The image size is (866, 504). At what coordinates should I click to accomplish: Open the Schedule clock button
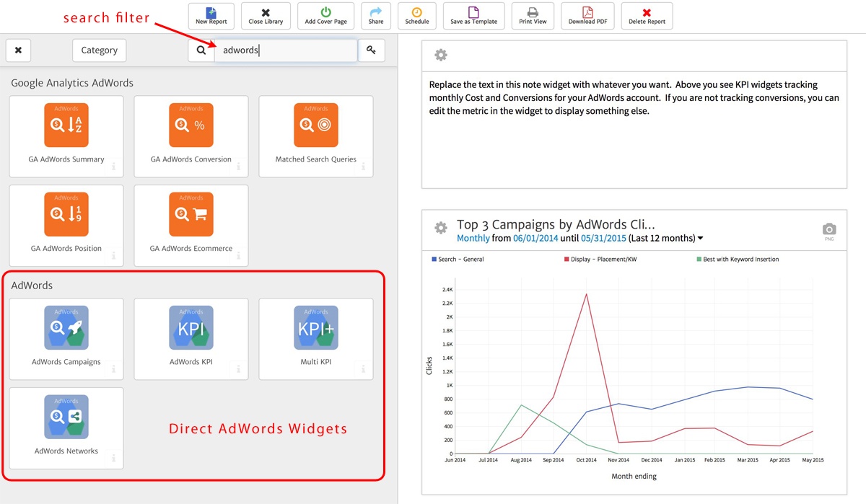[416, 16]
